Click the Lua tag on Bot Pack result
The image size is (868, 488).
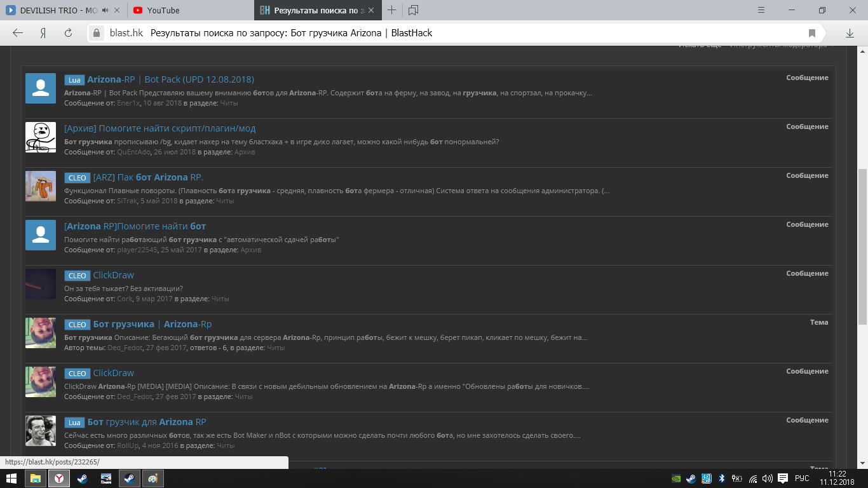click(74, 80)
